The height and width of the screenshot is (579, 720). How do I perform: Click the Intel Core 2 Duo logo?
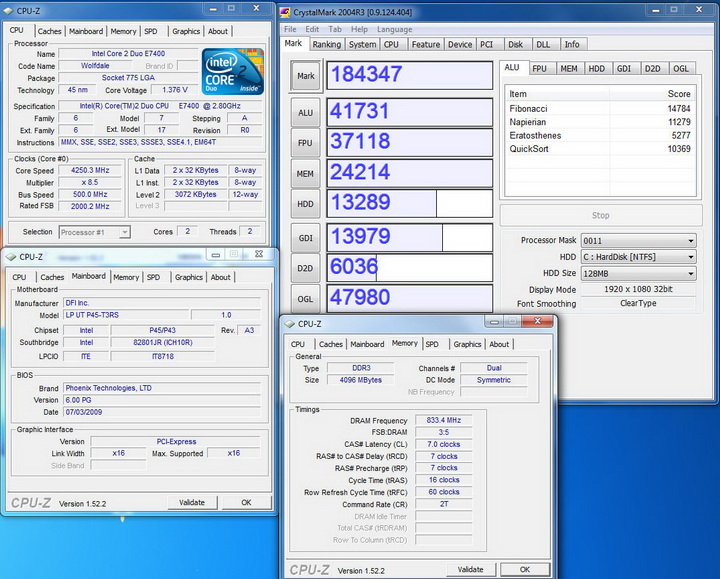pos(233,69)
